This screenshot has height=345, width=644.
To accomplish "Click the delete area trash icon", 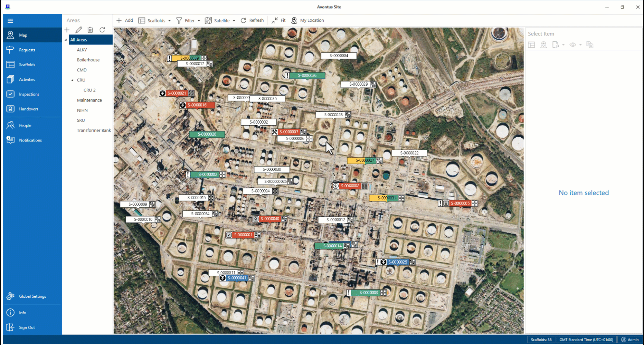I will coord(90,30).
